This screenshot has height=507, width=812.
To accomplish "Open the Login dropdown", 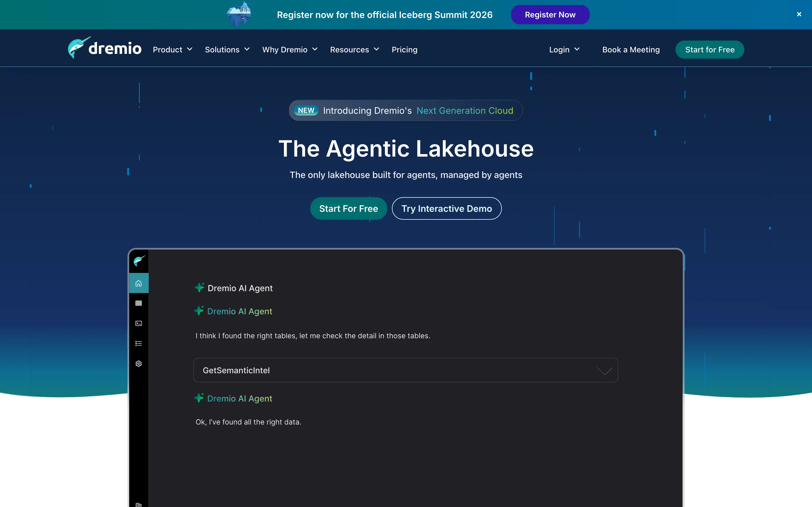I will [564, 50].
